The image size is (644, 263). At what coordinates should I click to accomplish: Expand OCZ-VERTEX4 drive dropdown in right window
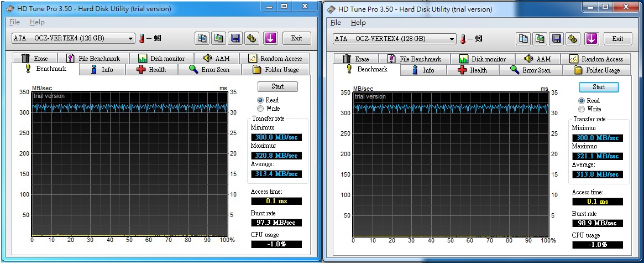click(x=452, y=39)
